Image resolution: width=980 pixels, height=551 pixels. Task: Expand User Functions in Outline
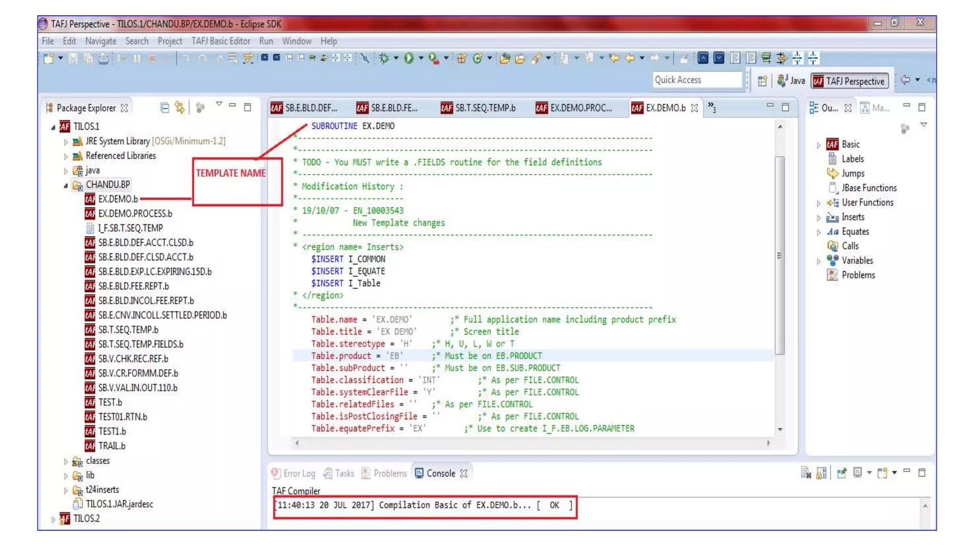(x=818, y=203)
